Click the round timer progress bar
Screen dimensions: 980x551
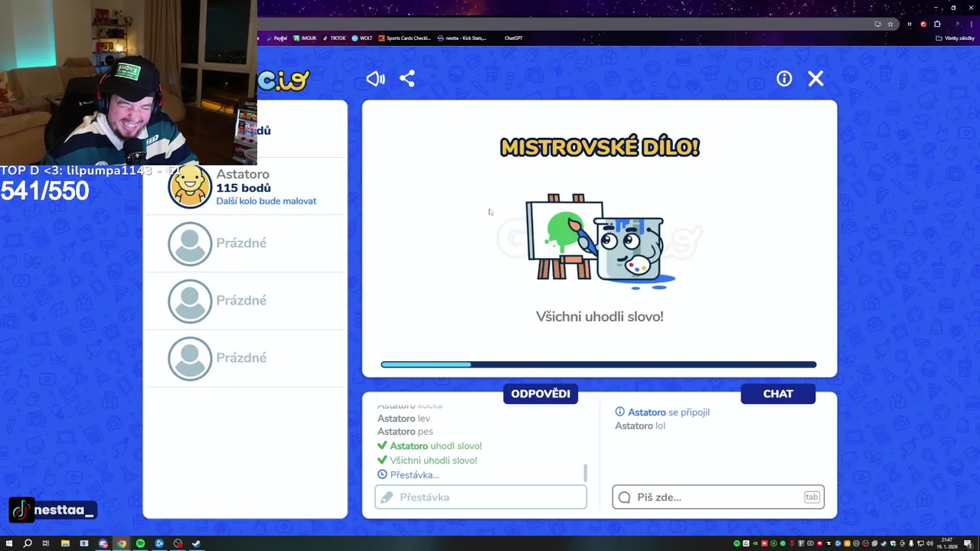(599, 365)
